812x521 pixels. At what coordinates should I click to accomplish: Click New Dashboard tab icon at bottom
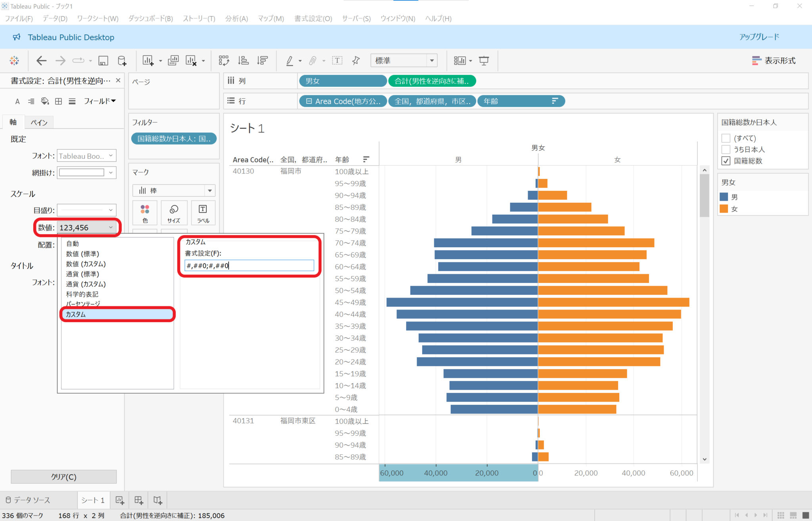138,500
